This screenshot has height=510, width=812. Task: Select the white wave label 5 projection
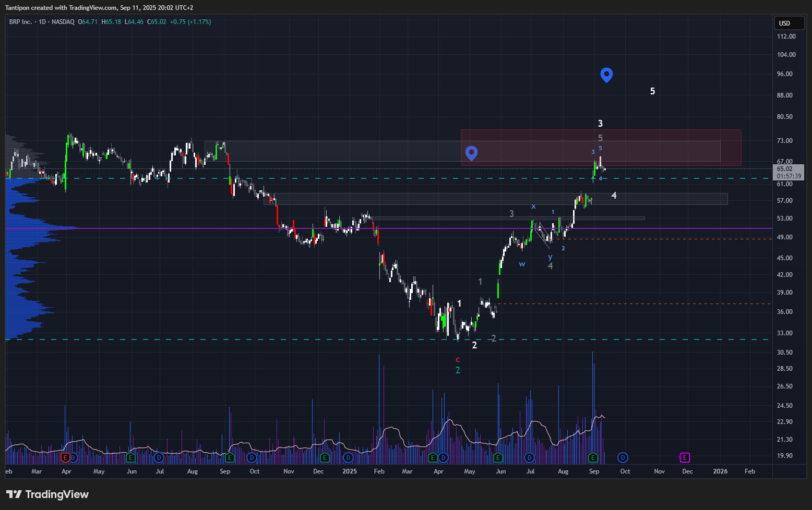point(652,91)
